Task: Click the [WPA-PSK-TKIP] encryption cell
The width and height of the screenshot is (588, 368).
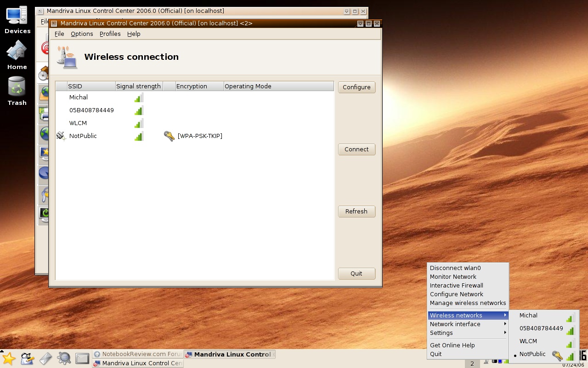Action: (200, 136)
